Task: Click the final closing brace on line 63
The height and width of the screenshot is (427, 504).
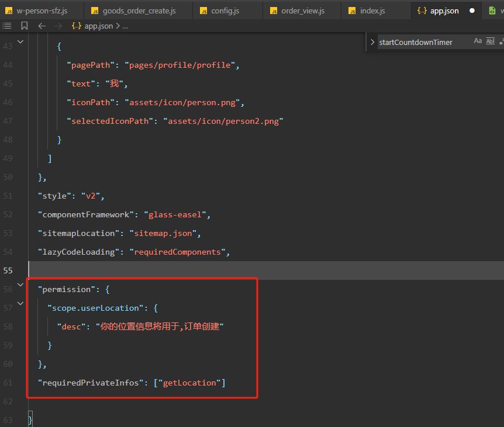Action: click(x=30, y=420)
